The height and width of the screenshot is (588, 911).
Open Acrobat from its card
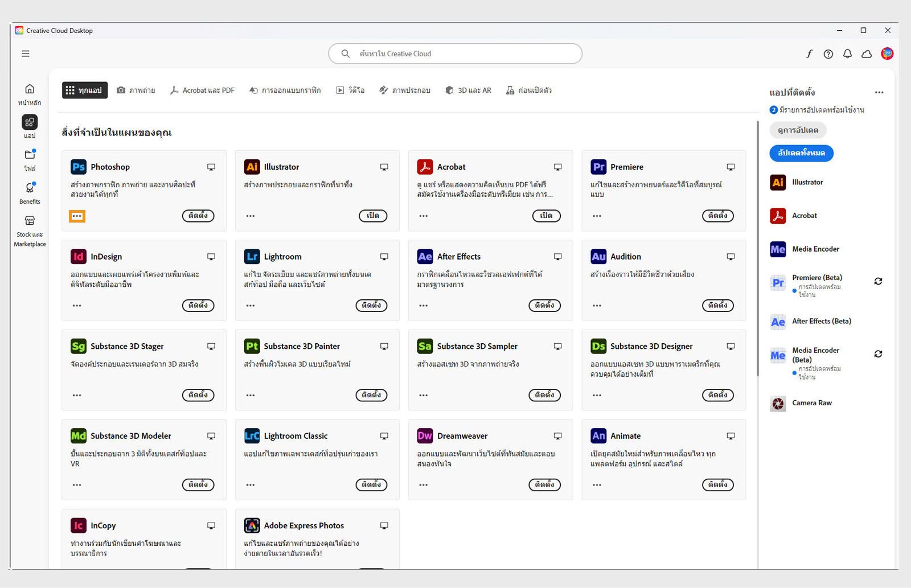[x=547, y=216]
